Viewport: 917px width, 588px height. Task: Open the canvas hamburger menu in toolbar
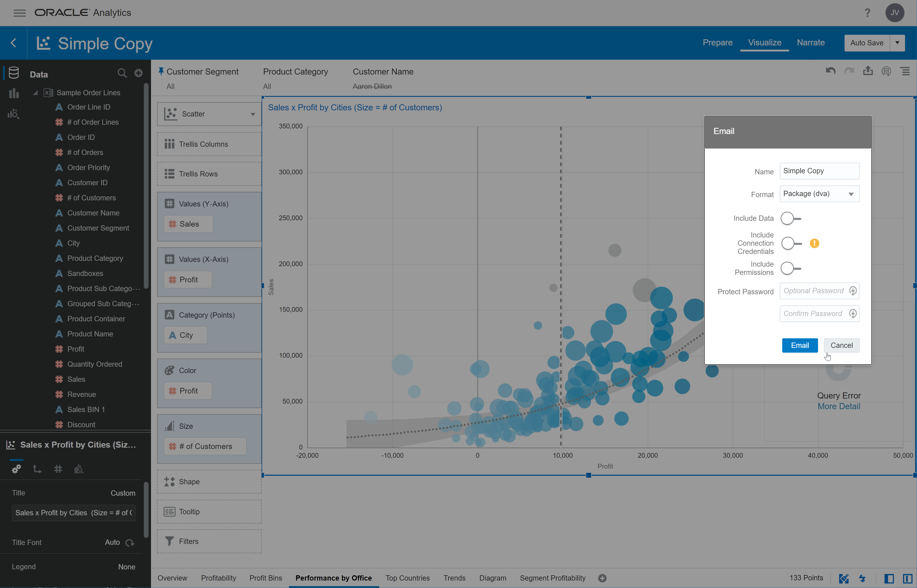[905, 71]
